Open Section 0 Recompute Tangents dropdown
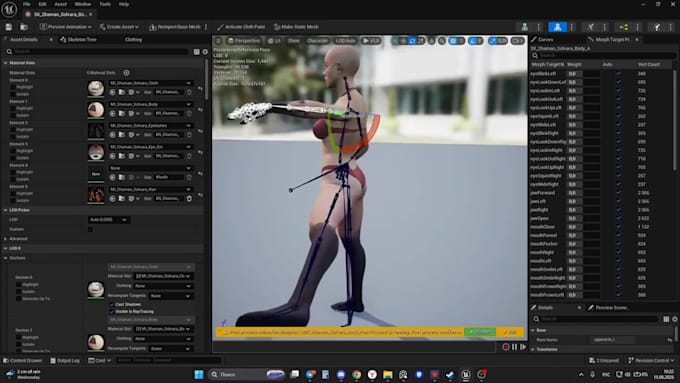Screen dimensions: 680x383 (x=170, y=296)
